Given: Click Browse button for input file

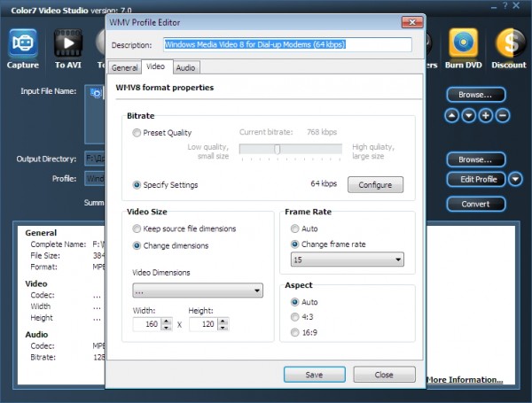Looking at the screenshot, I should pos(475,95).
